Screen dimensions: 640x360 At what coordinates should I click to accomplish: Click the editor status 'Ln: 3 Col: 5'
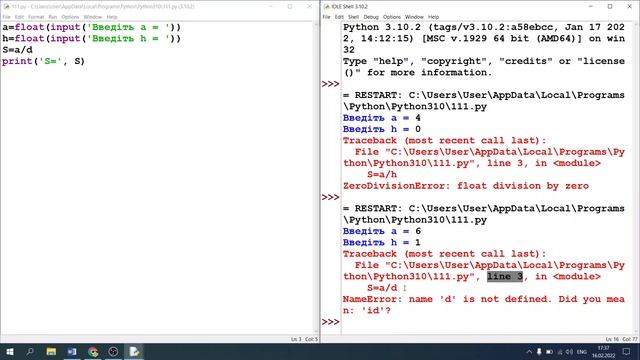[x=304, y=339]
